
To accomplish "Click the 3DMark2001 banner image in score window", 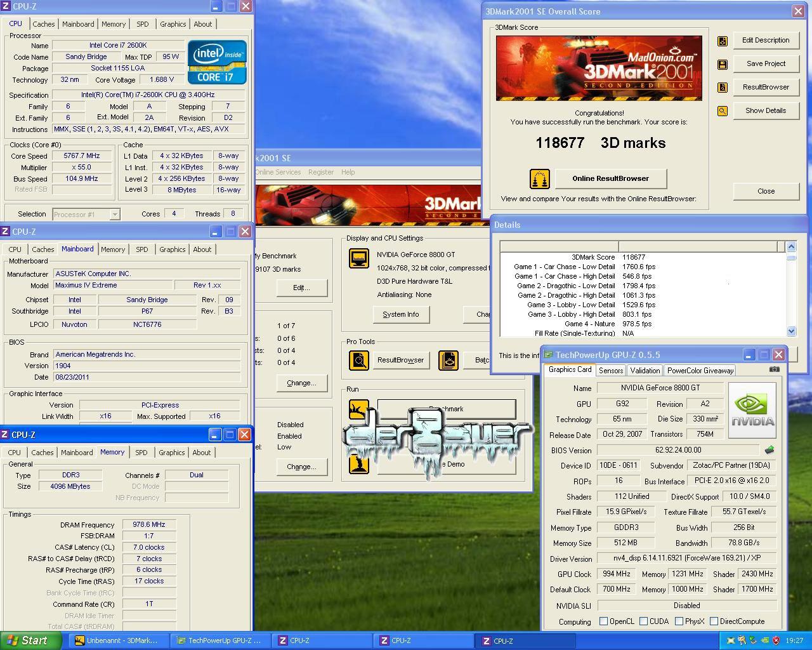I will (599, 68).
